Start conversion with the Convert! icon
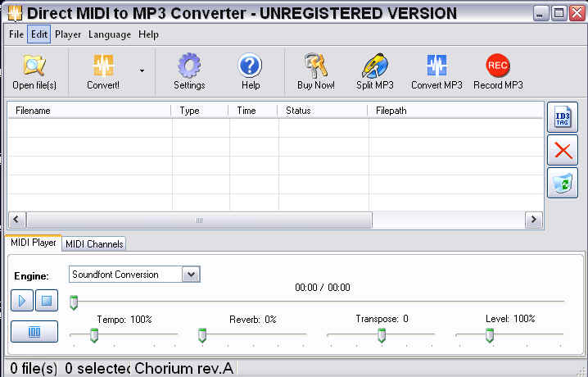The image size is (588, 377). click(x=103, y=72)
